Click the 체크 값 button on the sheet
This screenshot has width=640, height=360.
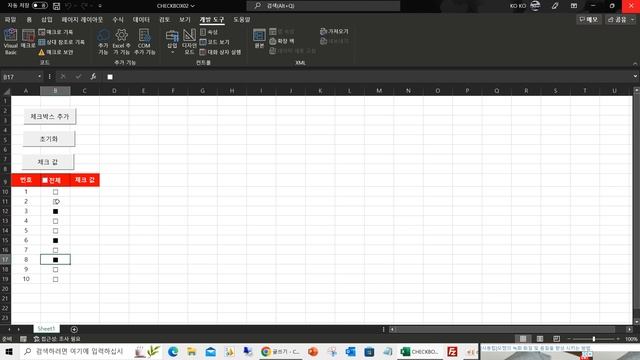[x=48, y=162]
